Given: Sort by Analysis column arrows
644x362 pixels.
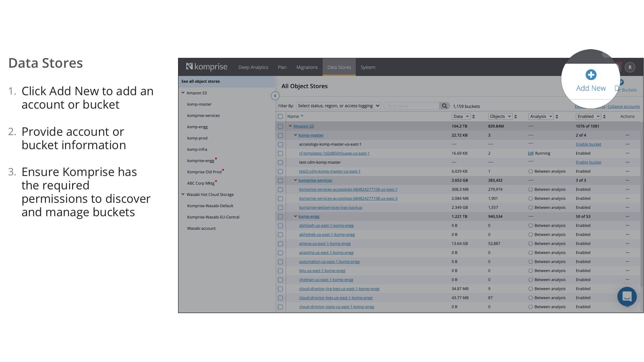Looking at the screenshot, I should coord(557,117).
